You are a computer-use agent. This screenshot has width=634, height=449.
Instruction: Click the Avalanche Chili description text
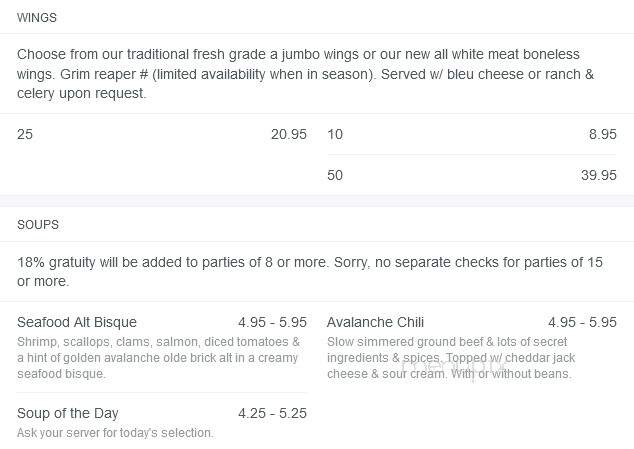click(451, 358)
